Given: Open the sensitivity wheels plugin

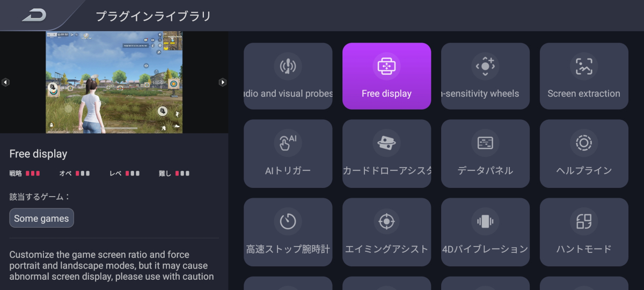Looking at the screenshot, I should (485, 76).
